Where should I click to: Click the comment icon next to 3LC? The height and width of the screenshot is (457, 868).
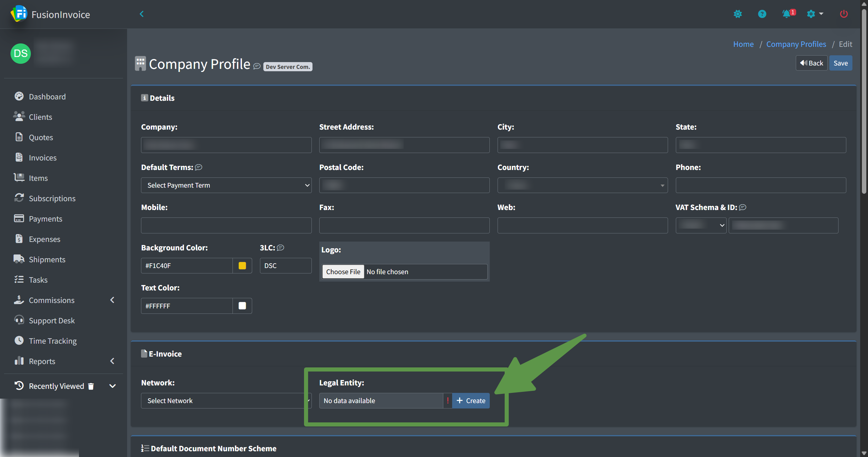281,248
